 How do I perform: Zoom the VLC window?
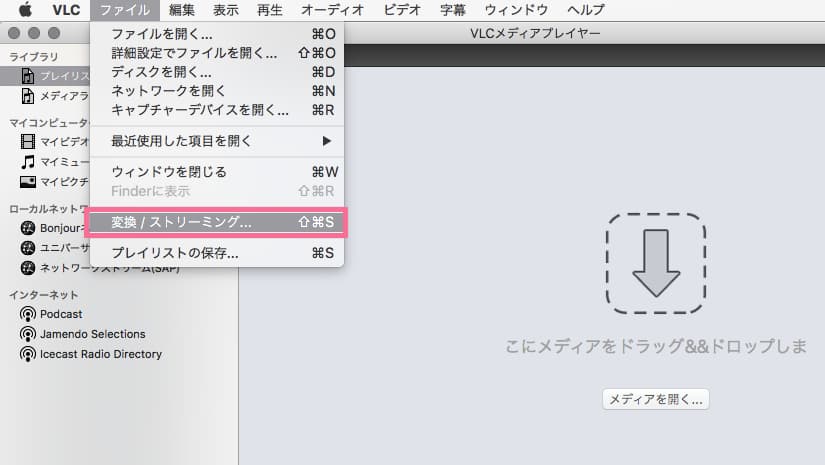[x=54, y=33]
